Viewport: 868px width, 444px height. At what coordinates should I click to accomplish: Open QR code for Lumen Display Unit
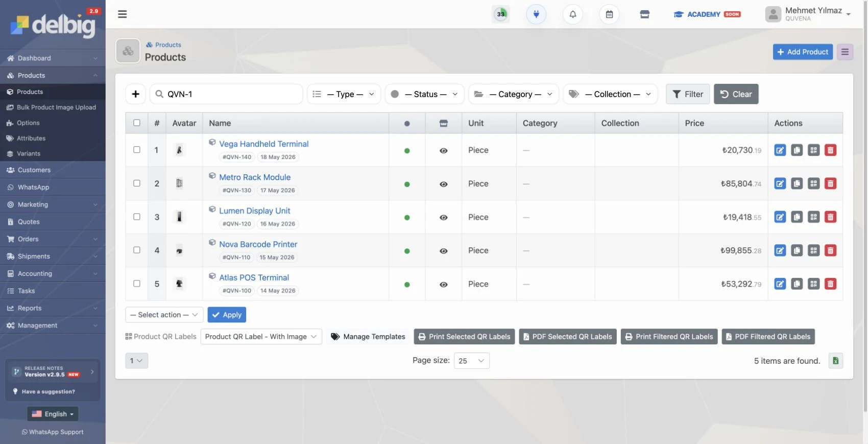[x=814, y=217]
